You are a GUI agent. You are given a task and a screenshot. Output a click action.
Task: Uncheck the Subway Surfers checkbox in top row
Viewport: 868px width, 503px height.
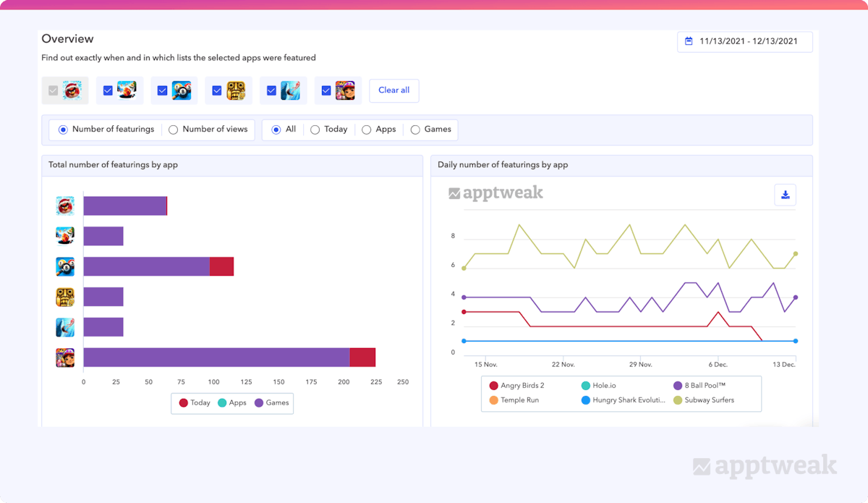pyautogui.click(x=326, y=90)
